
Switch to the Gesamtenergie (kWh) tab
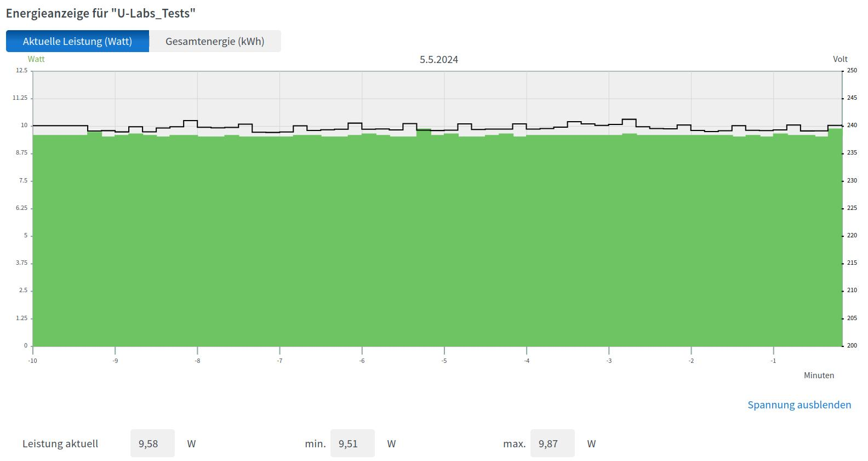tap(215, 41)
